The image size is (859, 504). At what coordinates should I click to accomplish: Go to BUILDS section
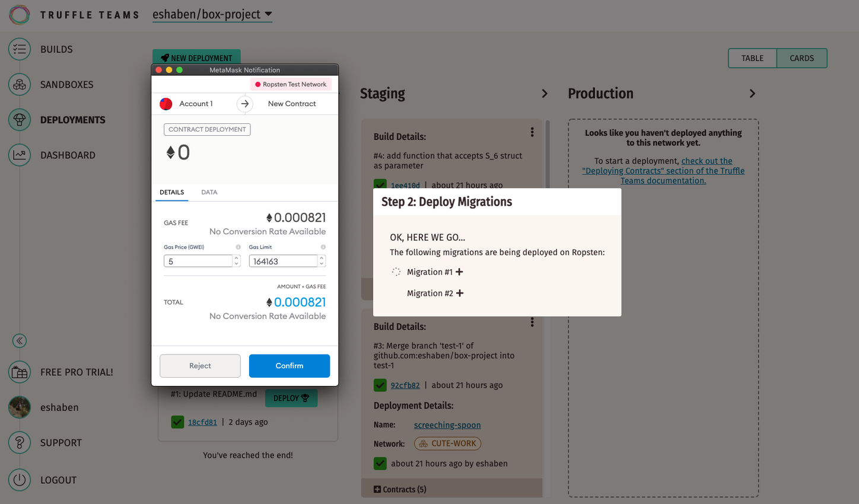(56, 49)
